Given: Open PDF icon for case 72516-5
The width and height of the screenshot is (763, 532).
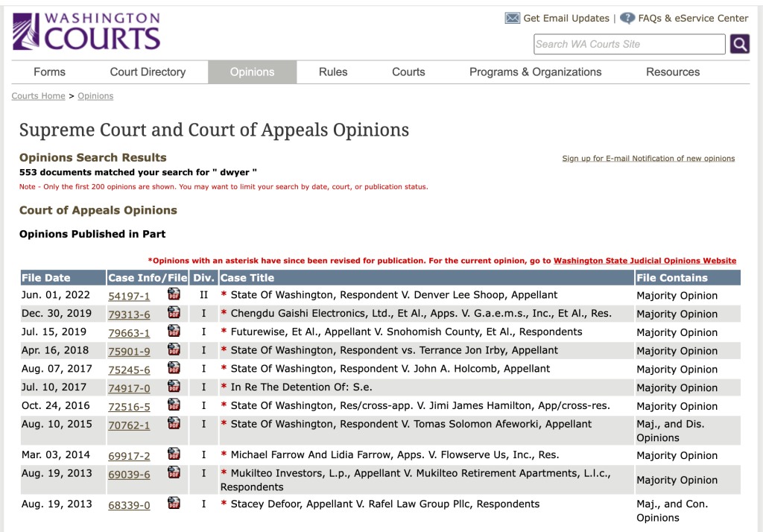Looking at the screenshot, I should pos(174,405).
